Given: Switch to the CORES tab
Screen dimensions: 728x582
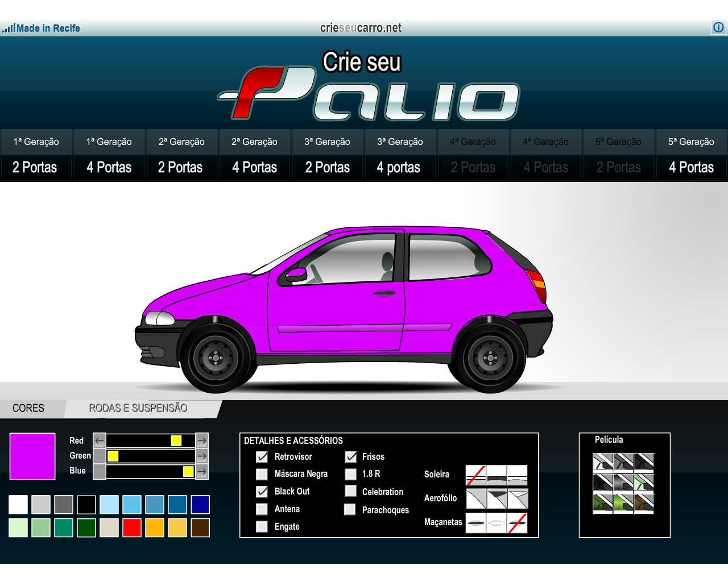Looking at the screenshot, I should 28,408.
